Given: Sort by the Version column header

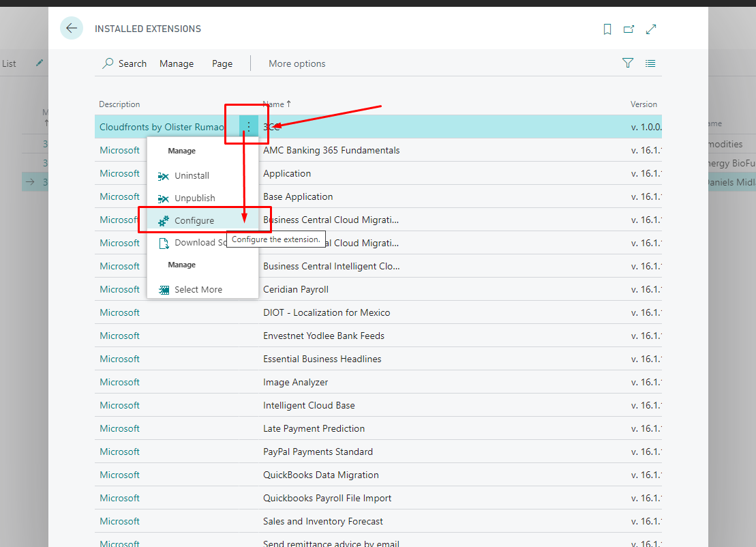Looking at the screenshot, I should (644, 104).
